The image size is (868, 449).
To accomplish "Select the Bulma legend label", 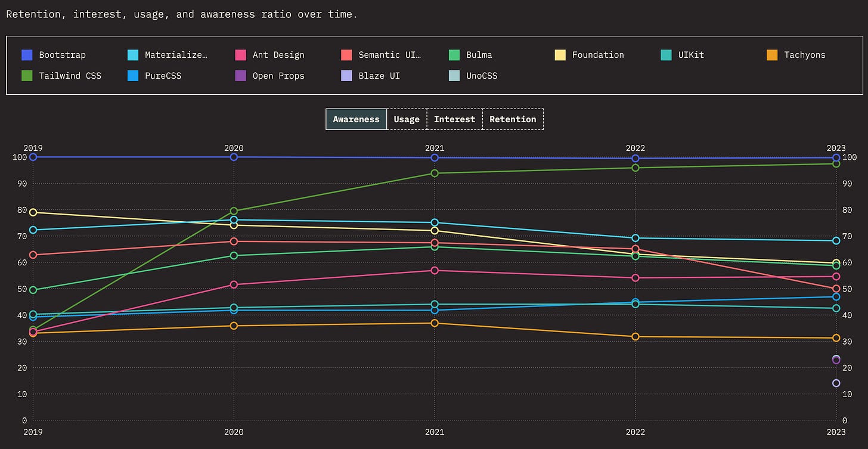I will (x=479, y=55).
